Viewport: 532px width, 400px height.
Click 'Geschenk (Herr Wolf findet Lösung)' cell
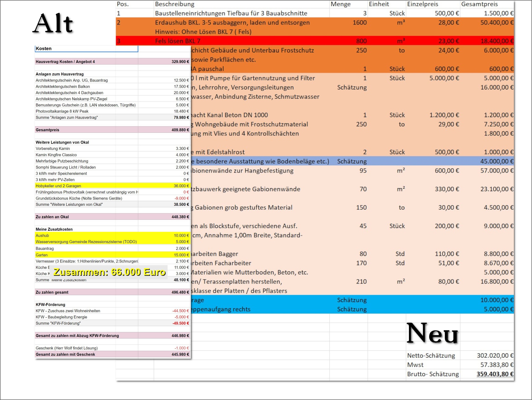[67, 348]
